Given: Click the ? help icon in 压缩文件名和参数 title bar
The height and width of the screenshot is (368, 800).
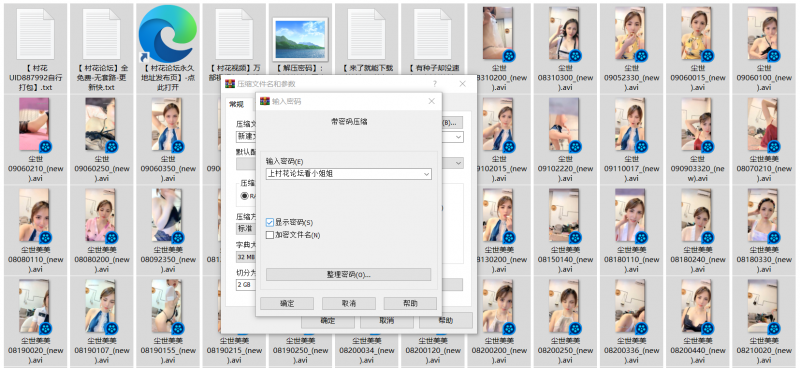Looking at the screenshot, I should pyautogui.click(x=435, y=84).
